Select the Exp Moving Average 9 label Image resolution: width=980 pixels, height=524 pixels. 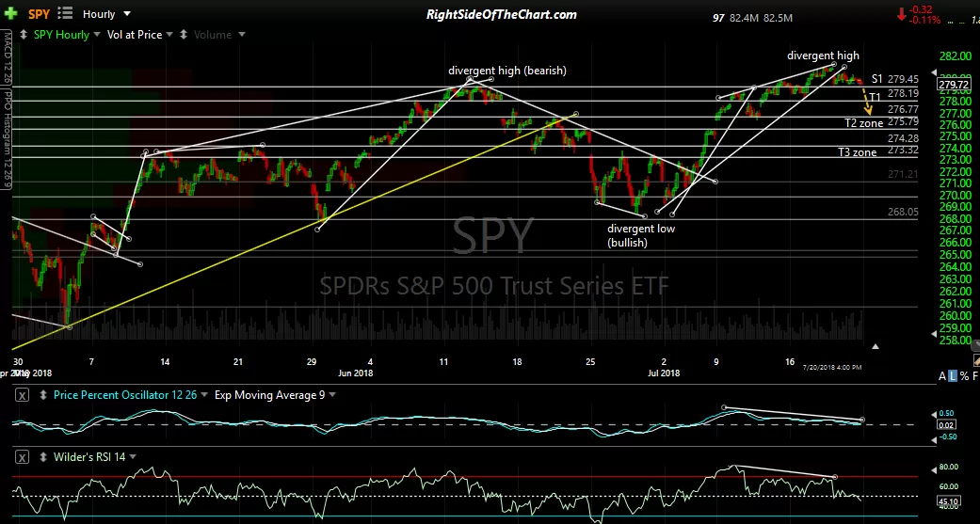pos(269,395)
